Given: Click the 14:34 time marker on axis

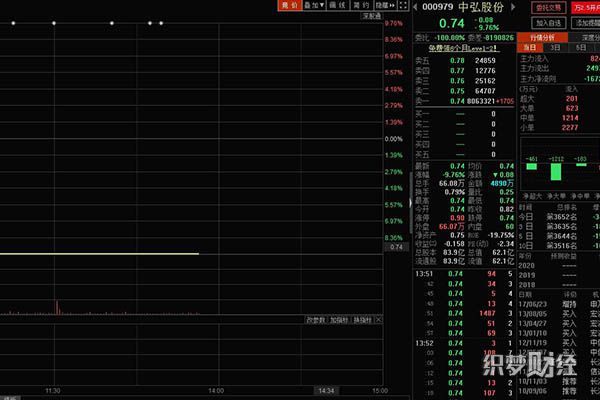Looking at the screenshot, I should [325, 390].
